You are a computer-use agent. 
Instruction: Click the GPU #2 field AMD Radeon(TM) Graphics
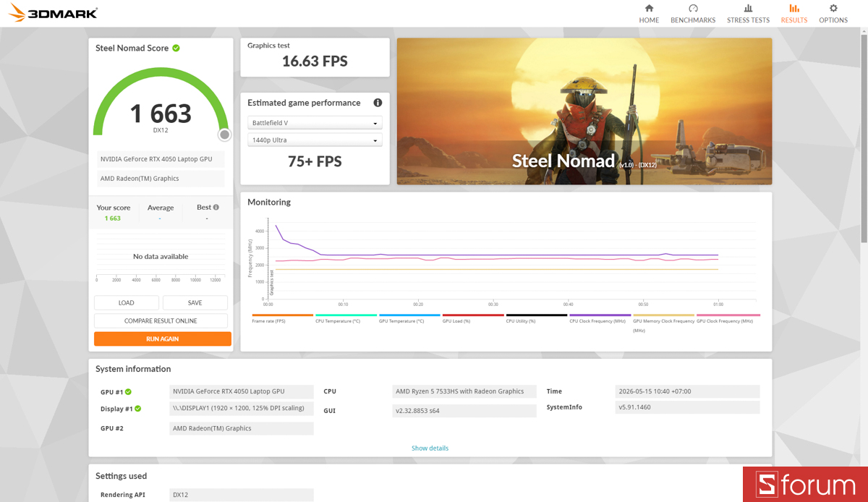tap(242, 428)
